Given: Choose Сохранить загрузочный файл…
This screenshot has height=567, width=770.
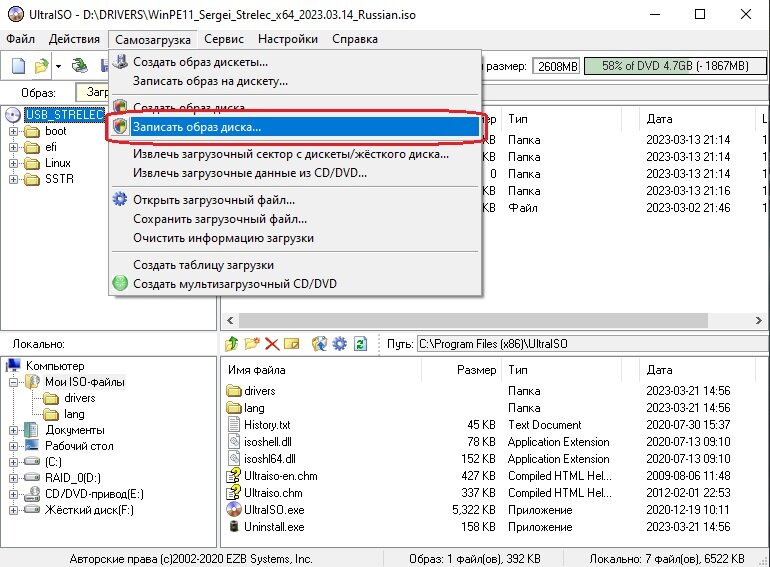Looking at the screenshot, I should pos(295,219).
